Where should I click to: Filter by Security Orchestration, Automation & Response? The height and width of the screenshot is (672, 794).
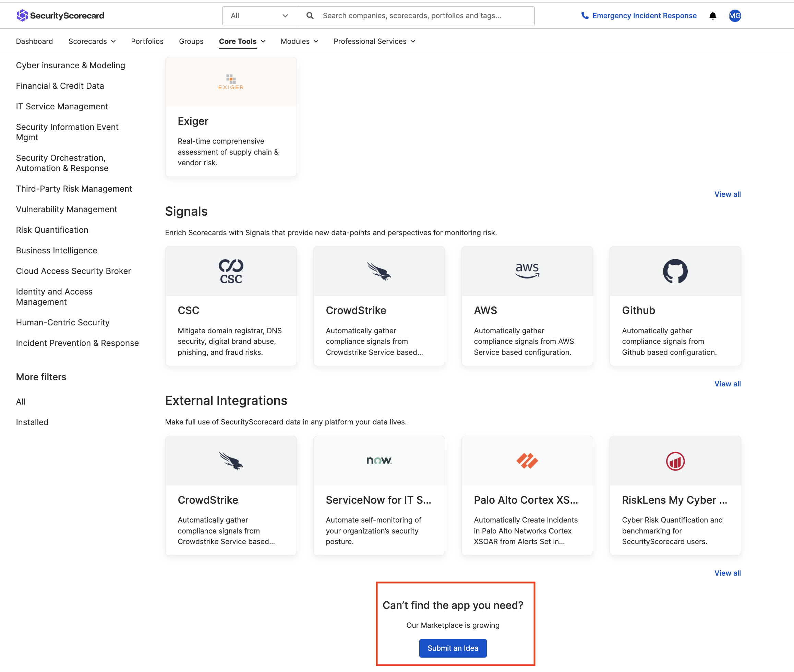pyautogui.click(x=62, y=163)
